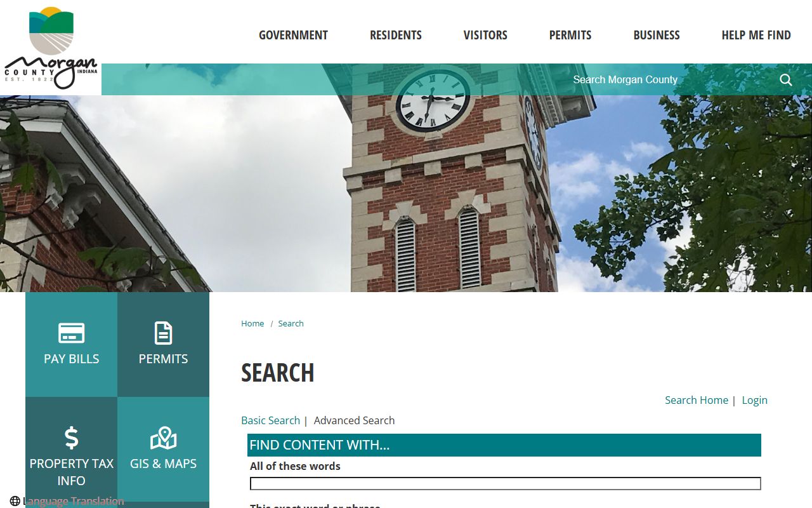Click the SEARCH page heading
The image size is (812, 508).
point(278,373)
